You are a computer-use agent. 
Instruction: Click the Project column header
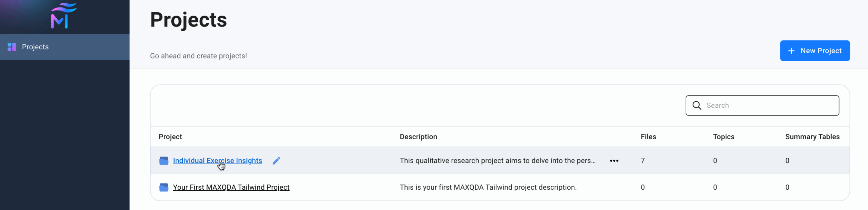(x=170, y=137)
